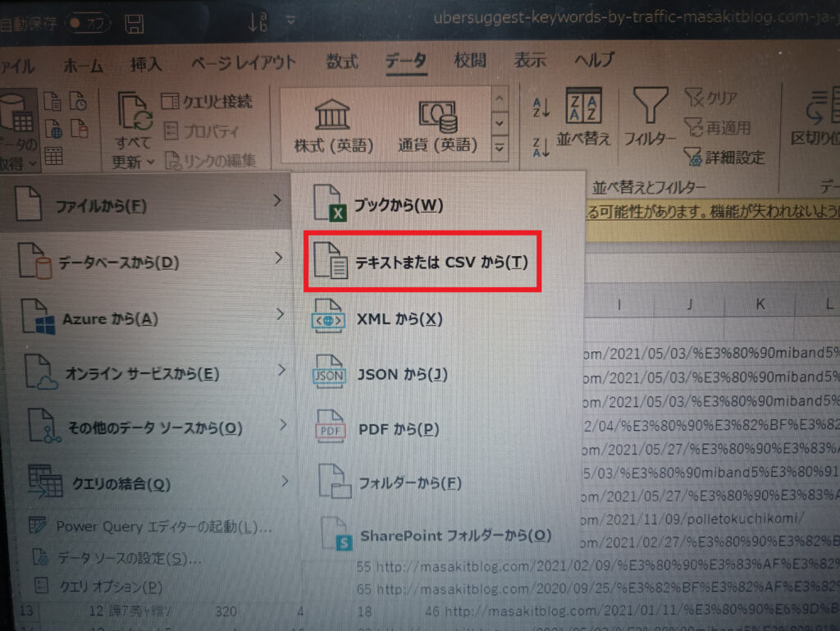
Task: Expand その他のデータ ソースから(O) submenu
Action: pos(157,428)
